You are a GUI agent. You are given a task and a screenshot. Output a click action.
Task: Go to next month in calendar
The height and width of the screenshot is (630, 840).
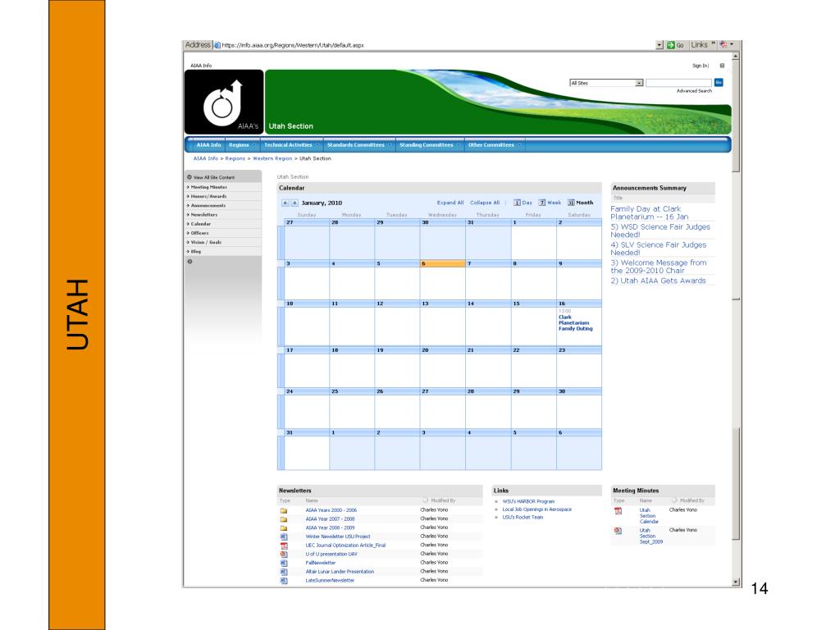coord(294,203)
